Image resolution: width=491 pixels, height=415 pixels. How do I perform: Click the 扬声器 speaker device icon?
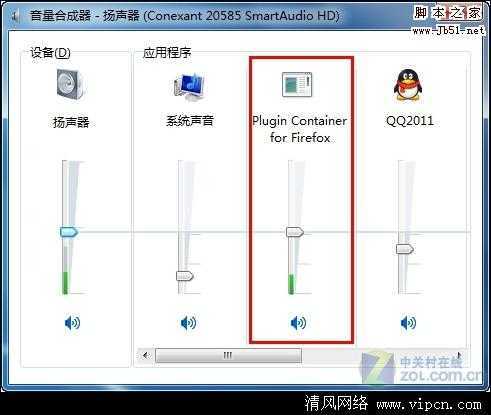tap(70, 84)
